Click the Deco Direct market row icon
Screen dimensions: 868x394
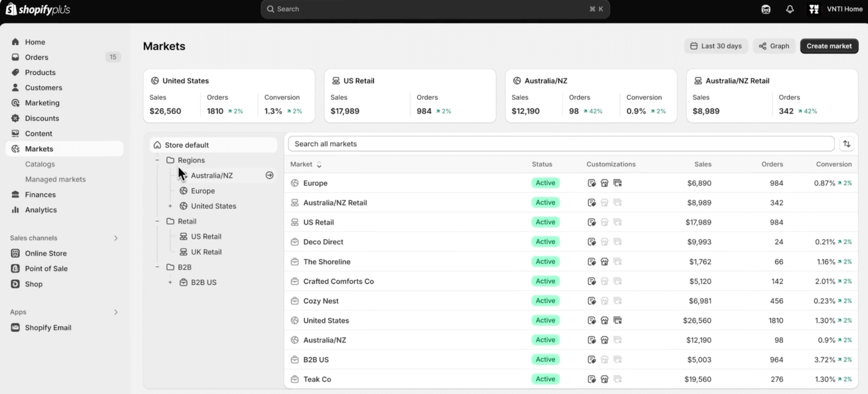click(x=295, y=242)
